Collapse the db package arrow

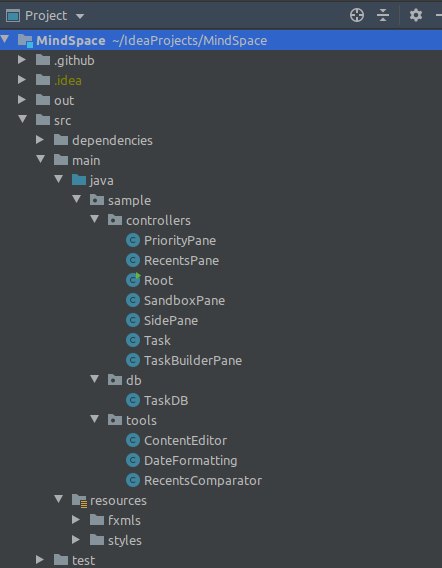[x=95, y=379]
